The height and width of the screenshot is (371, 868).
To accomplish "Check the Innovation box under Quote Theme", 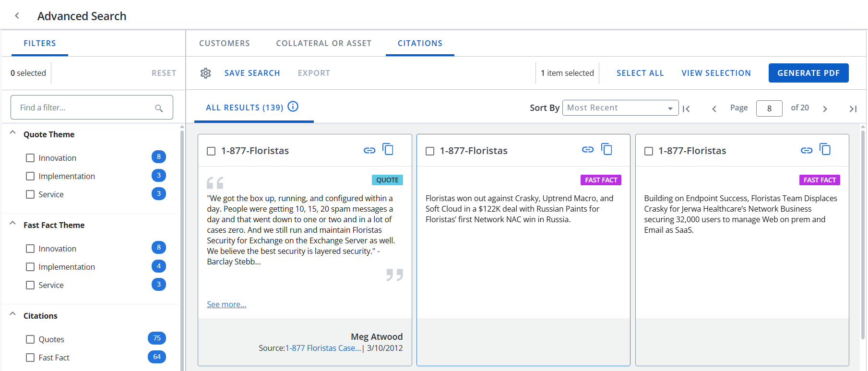I will pyautogui.click(x=30, y=158).
